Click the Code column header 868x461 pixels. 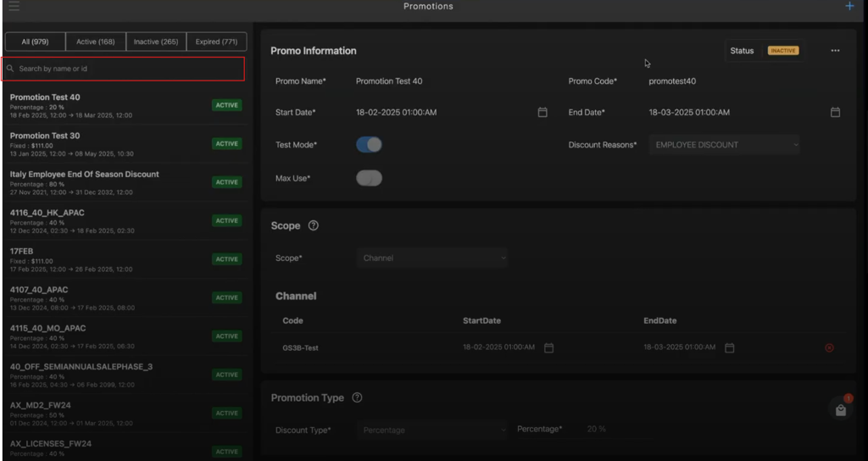pos(292,320)
